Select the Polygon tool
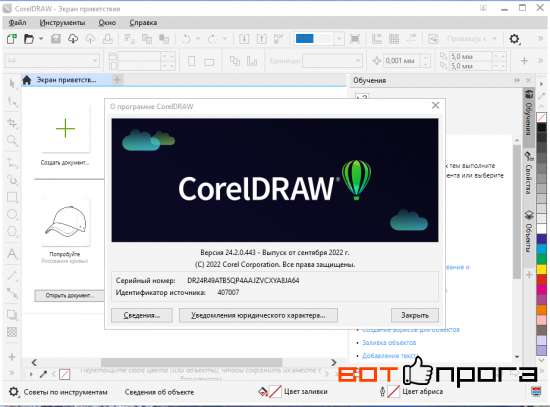The height and width of the screenshot is (407, 550). tap(12, 232)
